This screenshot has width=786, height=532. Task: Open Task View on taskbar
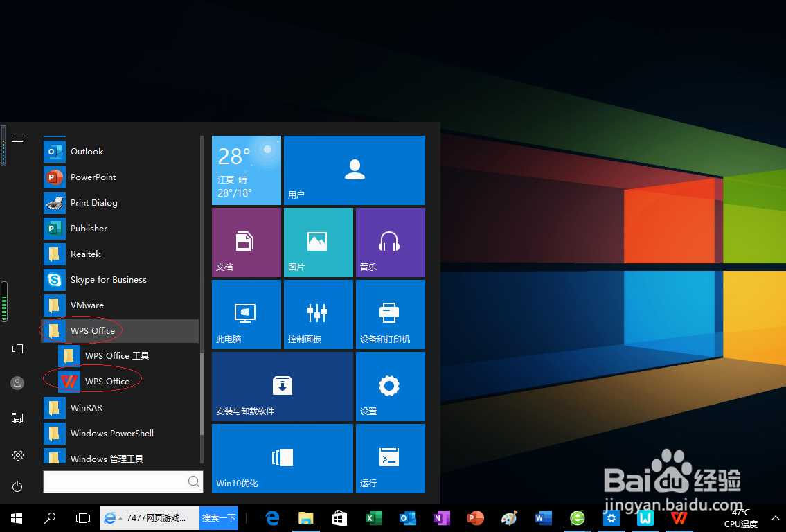[x=82, y=518]
